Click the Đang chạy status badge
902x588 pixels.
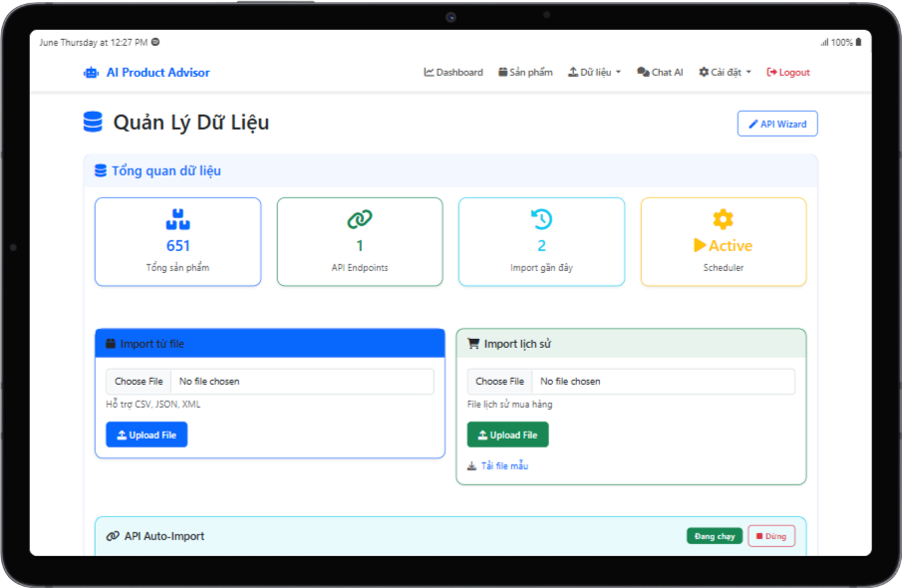tap(715, 536)
